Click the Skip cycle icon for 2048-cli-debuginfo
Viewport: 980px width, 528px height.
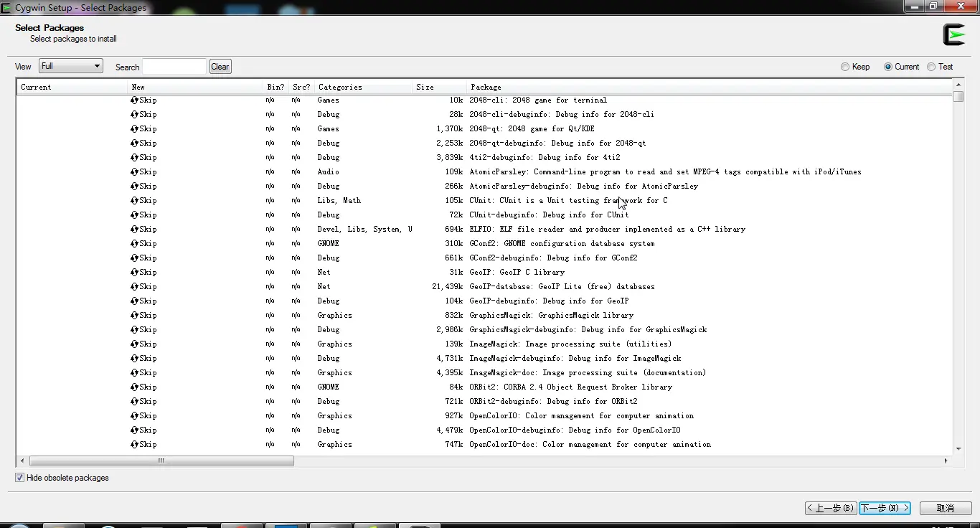tap(134, 115)
